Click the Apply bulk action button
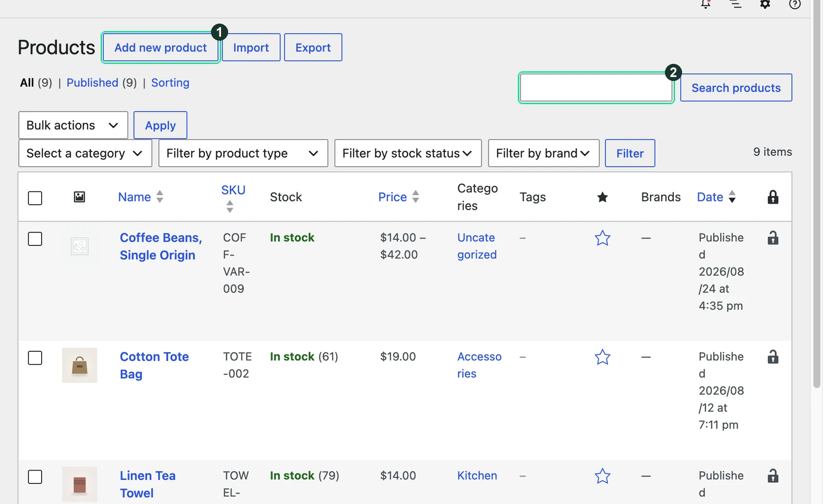Viewport: 823px width, 504px height. click(x=160, y=125)
